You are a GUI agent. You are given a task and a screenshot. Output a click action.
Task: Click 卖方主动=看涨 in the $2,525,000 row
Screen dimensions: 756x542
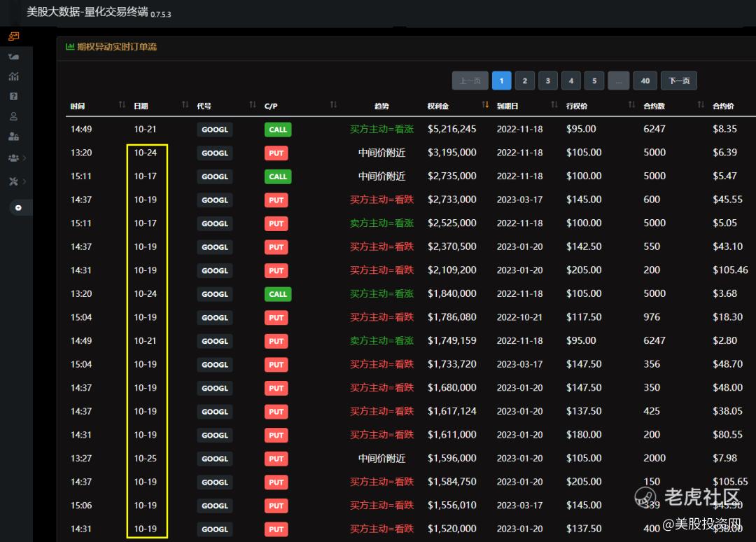point(382,223)
